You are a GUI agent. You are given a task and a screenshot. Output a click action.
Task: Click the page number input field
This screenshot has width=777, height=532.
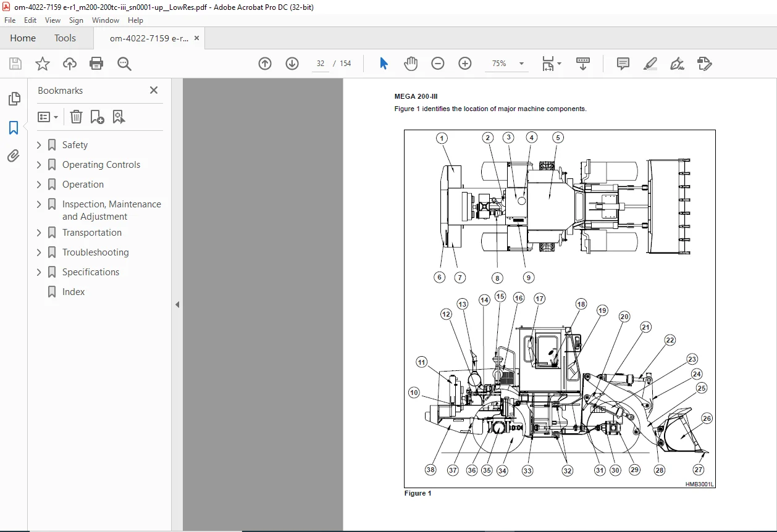click(321, 64)
